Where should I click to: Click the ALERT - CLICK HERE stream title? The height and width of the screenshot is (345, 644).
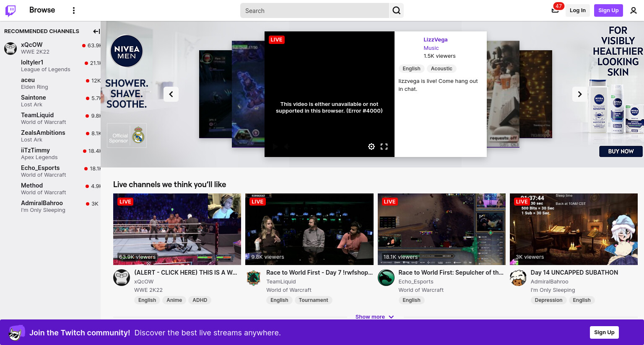point(186,273)
